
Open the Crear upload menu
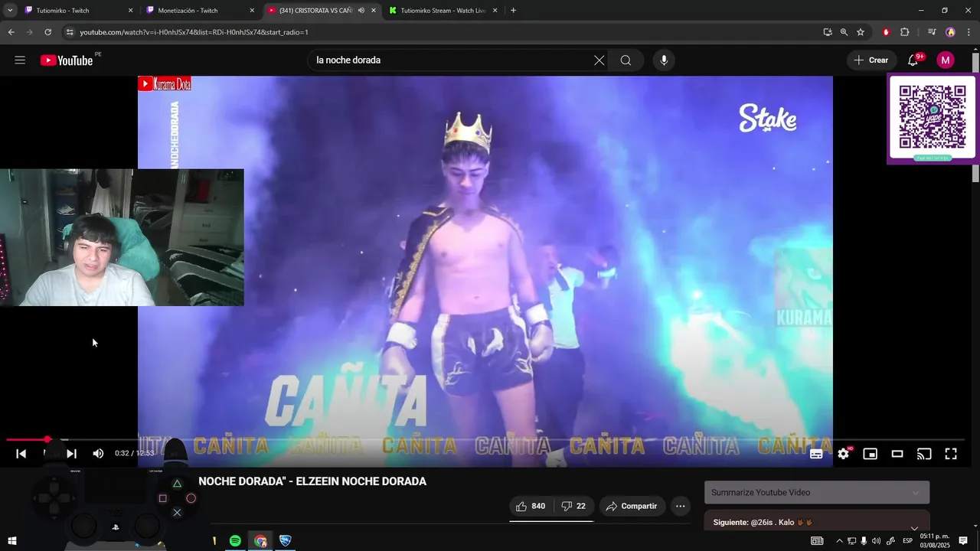[871, 60]
